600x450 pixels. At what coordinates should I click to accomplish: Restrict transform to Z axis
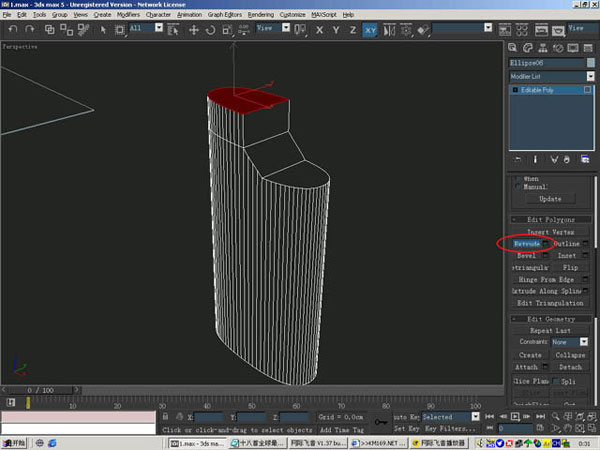pyautogui.click(x=352, y=30)
